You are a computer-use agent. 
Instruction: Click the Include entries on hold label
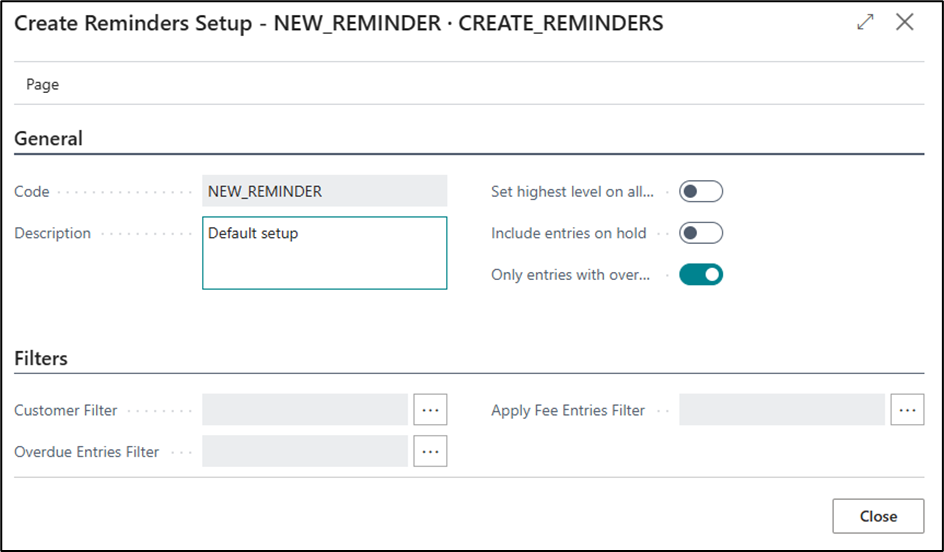pyautogui.click(x=568, y=233)
